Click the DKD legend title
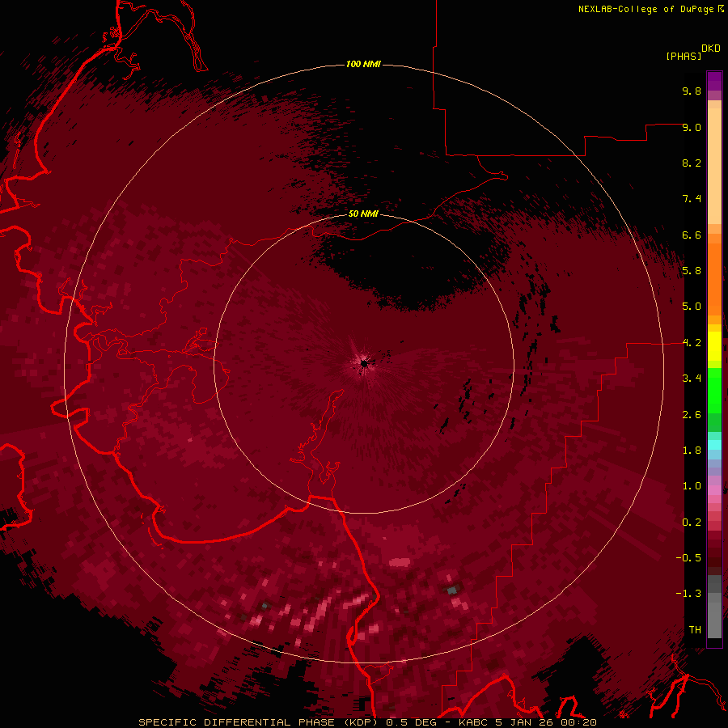The height and width of the screenshot is (728, 728). [x=711, y=49]
